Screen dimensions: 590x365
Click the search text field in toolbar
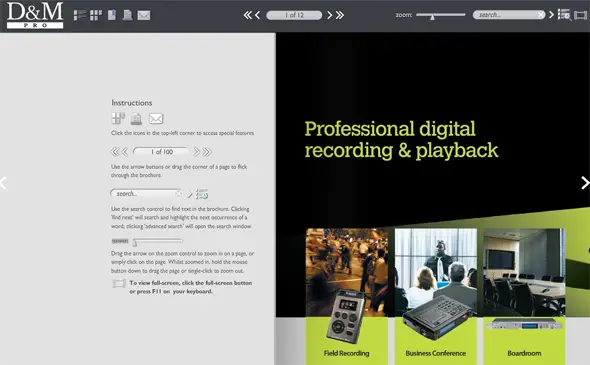505,15
